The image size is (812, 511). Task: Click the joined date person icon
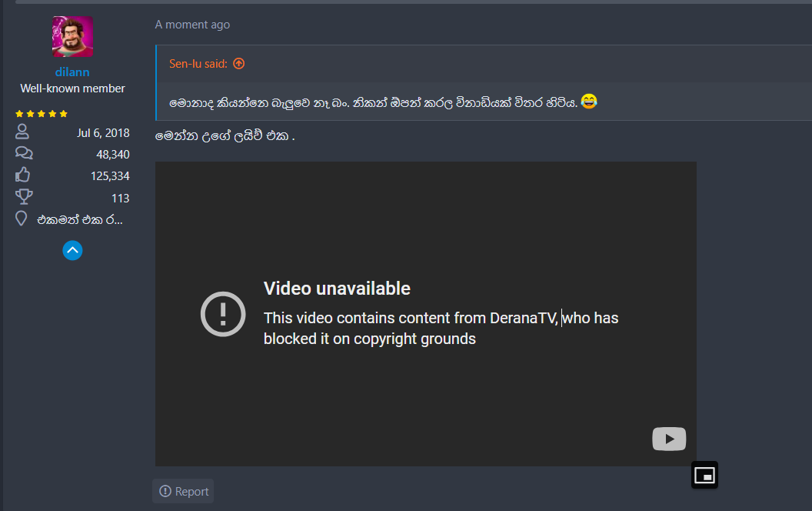point(22,132)
